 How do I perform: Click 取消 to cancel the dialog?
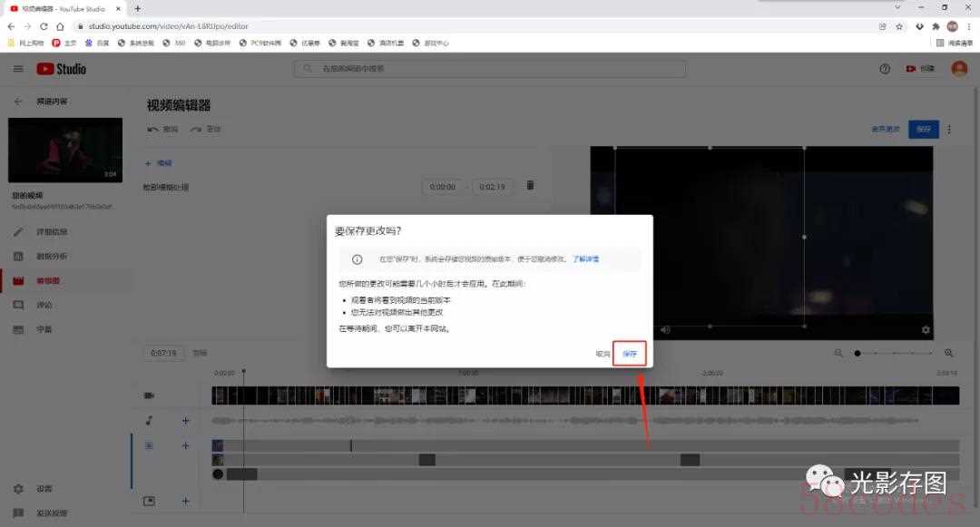point(603,353)
